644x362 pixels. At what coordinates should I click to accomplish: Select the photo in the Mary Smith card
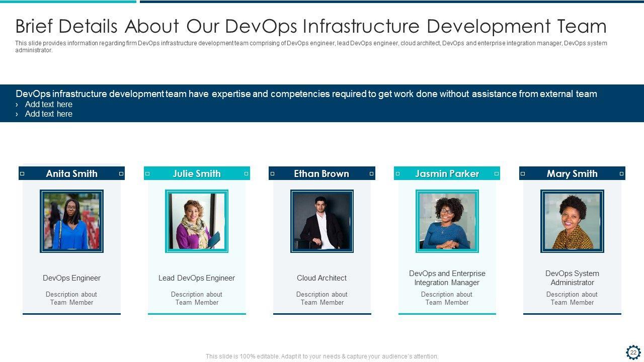point(572,221)
